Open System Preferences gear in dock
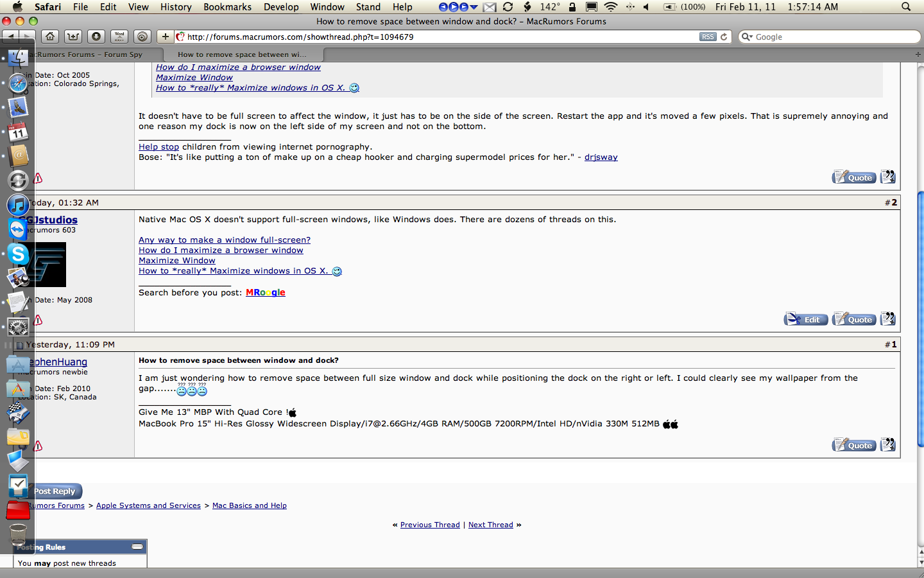This screenshot has height=578, width=924. [18, 327]
